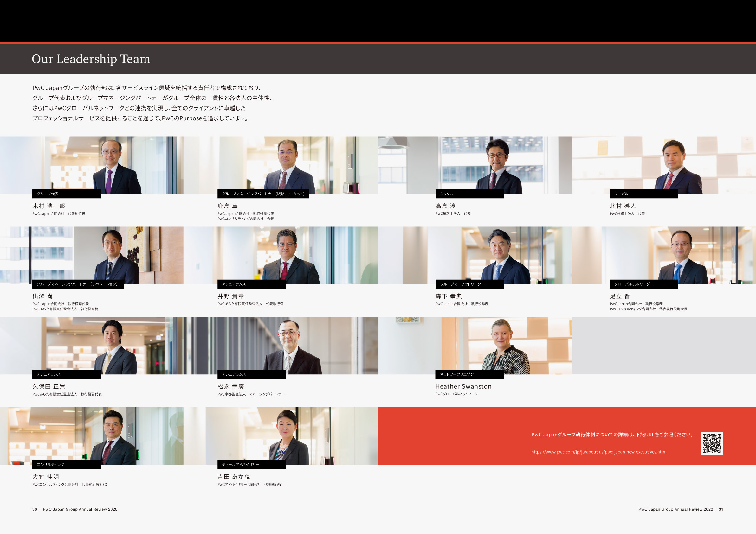Select the photo of 井野 貴章

281,255
